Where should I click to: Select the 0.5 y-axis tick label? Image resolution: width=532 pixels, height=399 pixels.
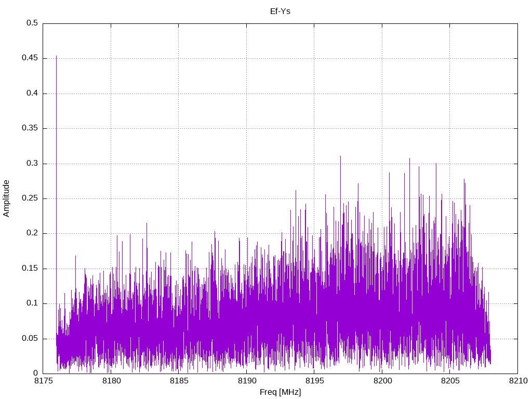32,23
